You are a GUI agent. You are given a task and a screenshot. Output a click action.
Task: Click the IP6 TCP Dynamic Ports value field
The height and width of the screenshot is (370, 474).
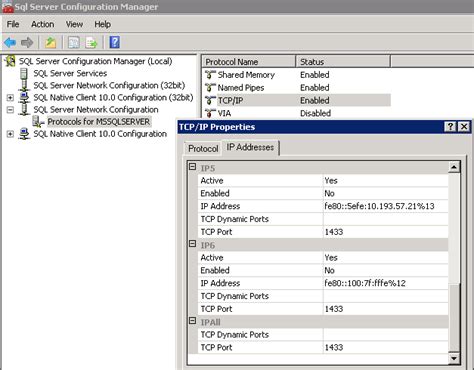[385, 296]
